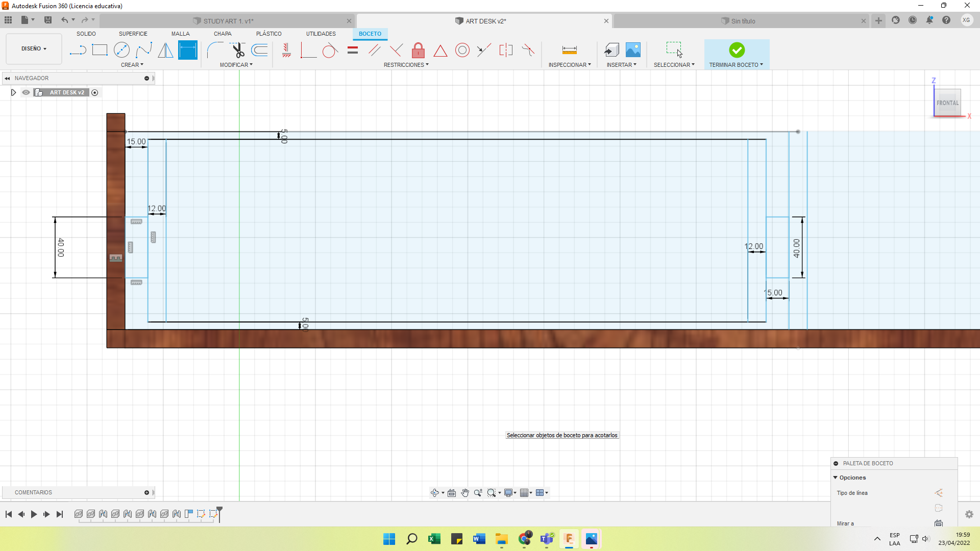This screenshot has width=980, height=551.
Task: Open the CREAR dropdown menu
Action: (x=132, y=65)
